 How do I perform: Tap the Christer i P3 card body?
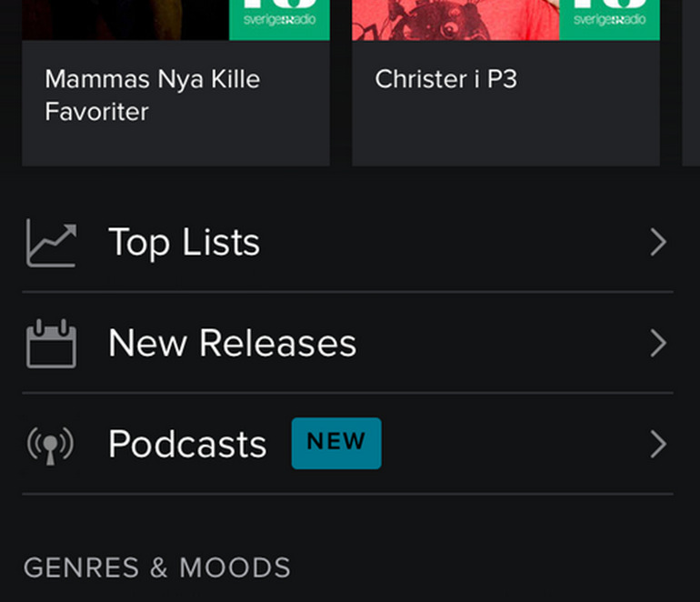pyautogui.click(x=505, y=104)
